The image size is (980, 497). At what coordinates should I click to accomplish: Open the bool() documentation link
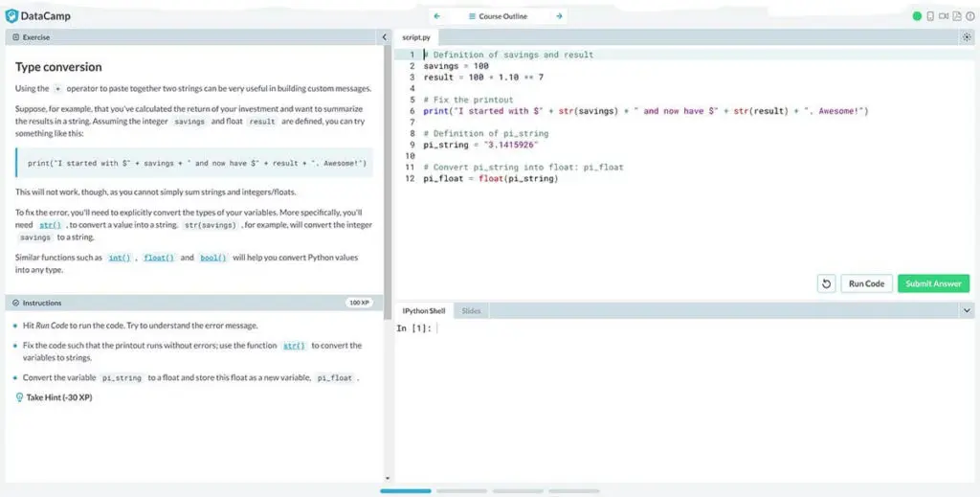click(213, 258)
